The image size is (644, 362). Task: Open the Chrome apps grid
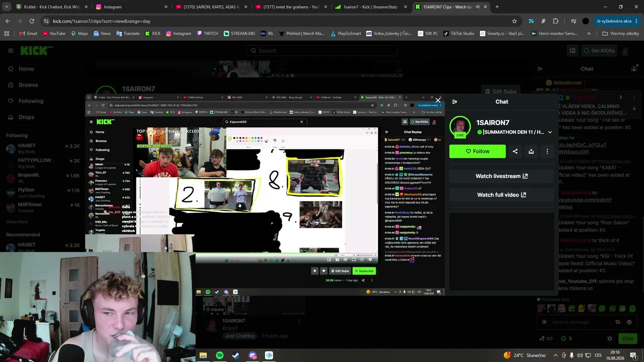(x=7, y=34)
